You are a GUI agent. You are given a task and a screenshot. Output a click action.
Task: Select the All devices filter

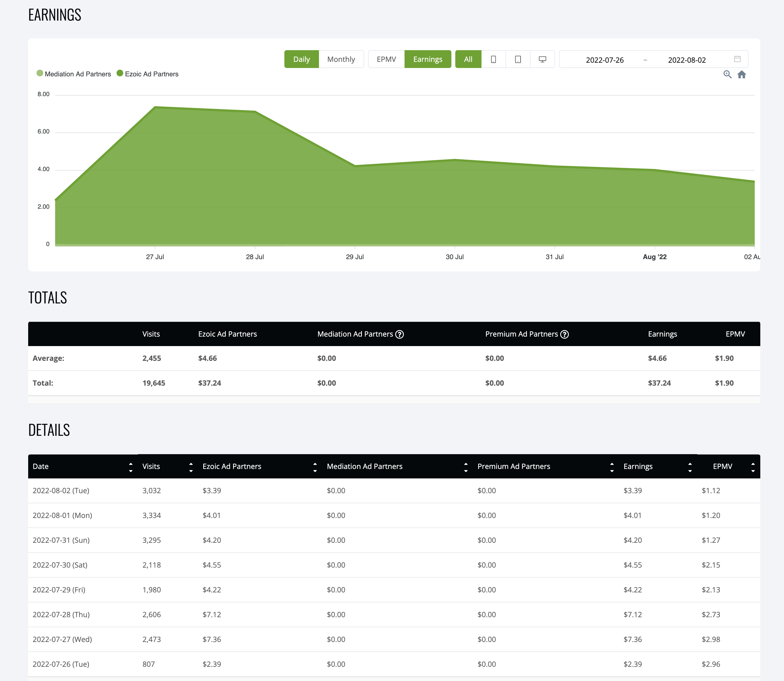point(468,59)
